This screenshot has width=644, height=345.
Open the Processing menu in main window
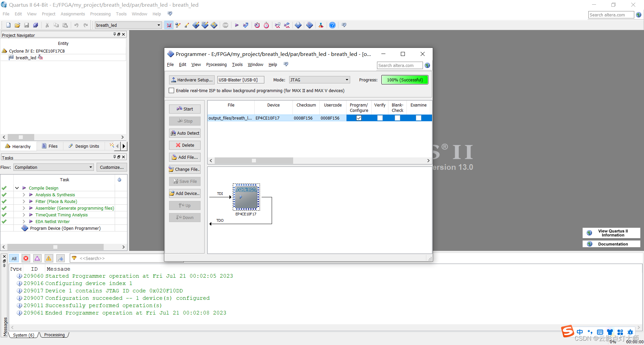point(100,14)
